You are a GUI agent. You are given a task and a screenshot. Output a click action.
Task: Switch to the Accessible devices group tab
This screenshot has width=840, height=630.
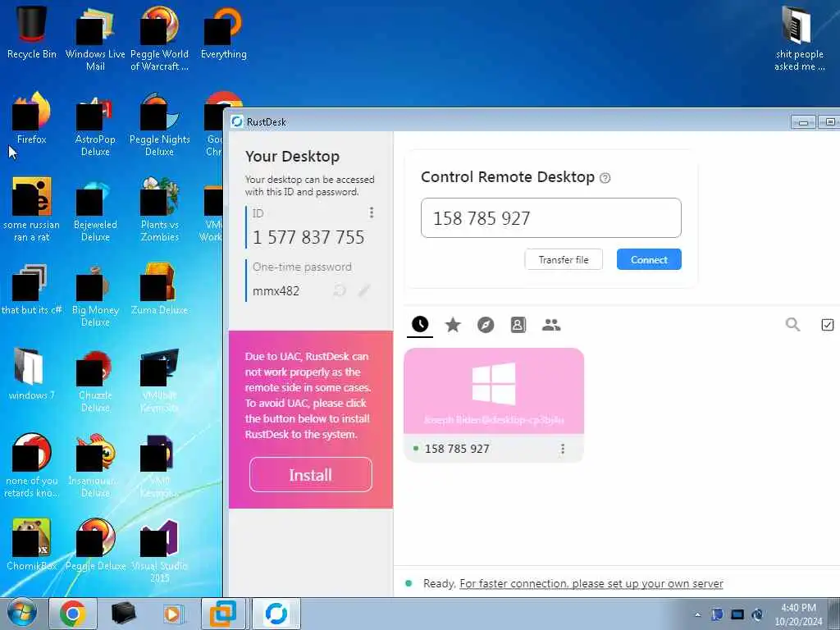click(x=551, y=325)
